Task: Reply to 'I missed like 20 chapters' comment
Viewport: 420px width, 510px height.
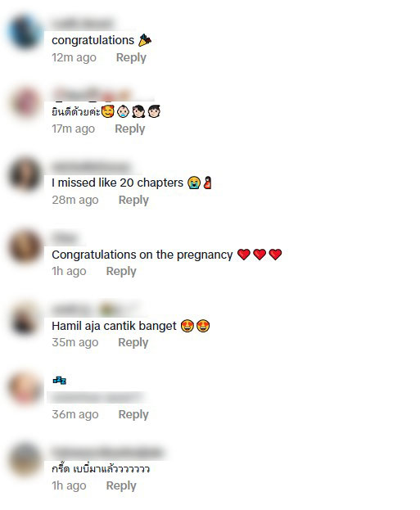Action: (x=133, y=201)
